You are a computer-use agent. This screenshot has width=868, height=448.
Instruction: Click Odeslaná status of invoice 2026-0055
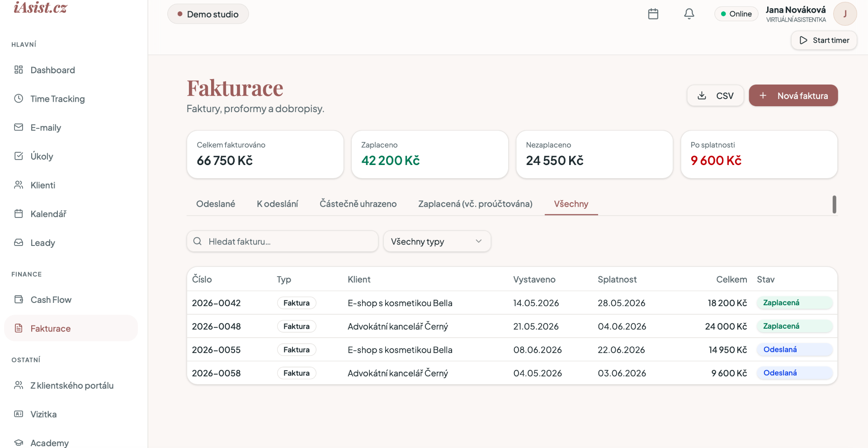(794, 349)
